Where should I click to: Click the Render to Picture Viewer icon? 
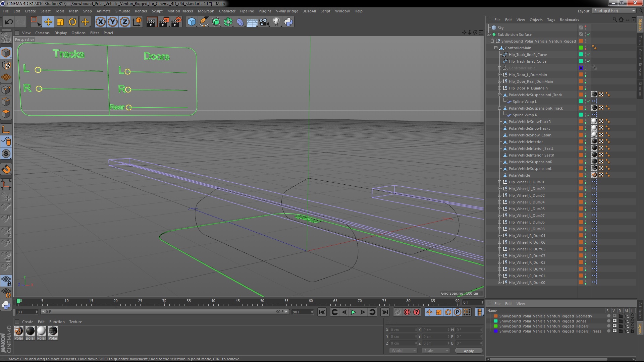coord(164,22)
